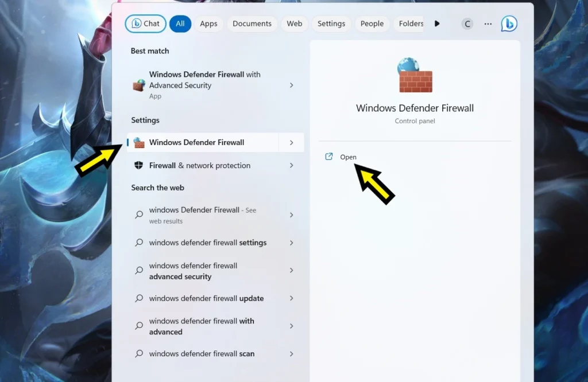Image resolution: width=588 pixels, height=382 pixels.
Task: Switch to the Web filter
Action: coord(295,24)
